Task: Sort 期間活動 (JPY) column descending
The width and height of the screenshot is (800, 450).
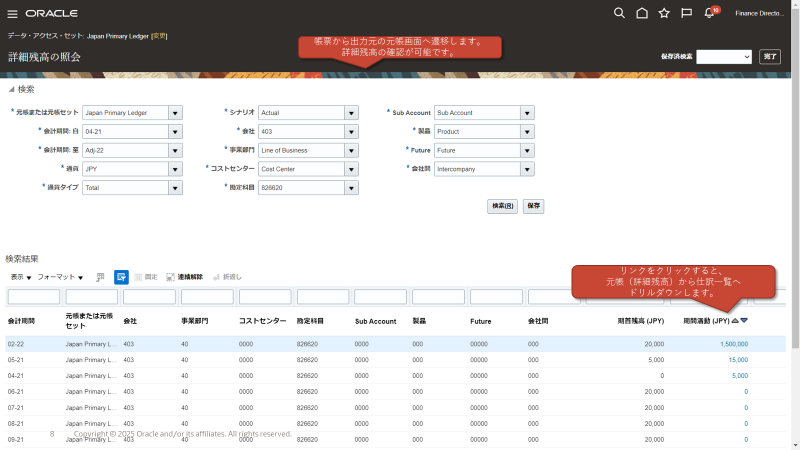Action: tap(744, 321)
